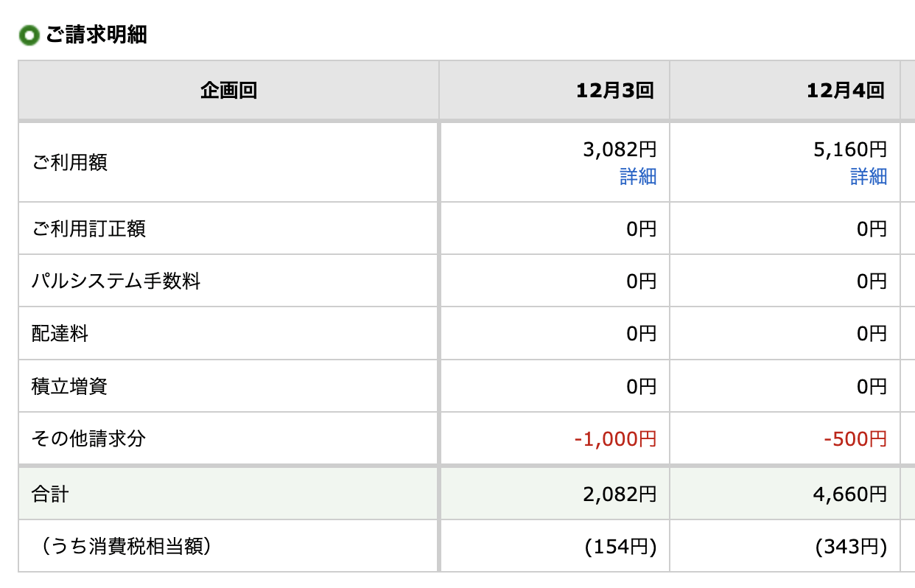Click the ご利用額 row label
The width and height of the screenshot is (915, 588).
pos(69,162)
